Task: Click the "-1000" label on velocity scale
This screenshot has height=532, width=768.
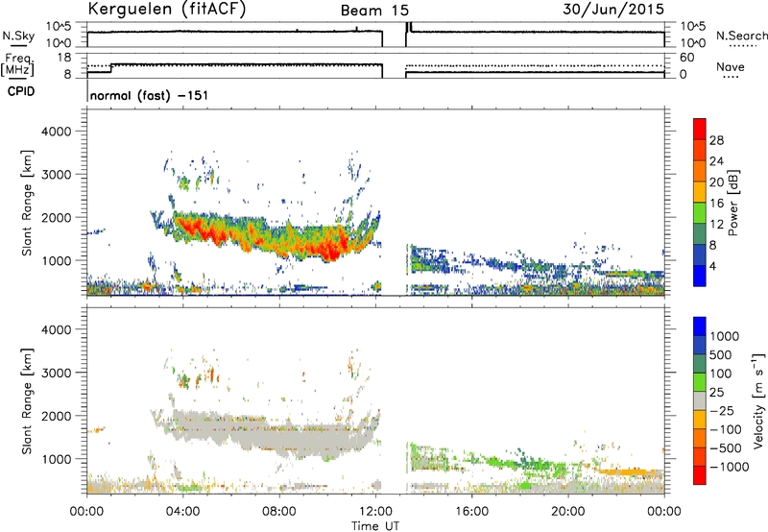Action: 729,467
